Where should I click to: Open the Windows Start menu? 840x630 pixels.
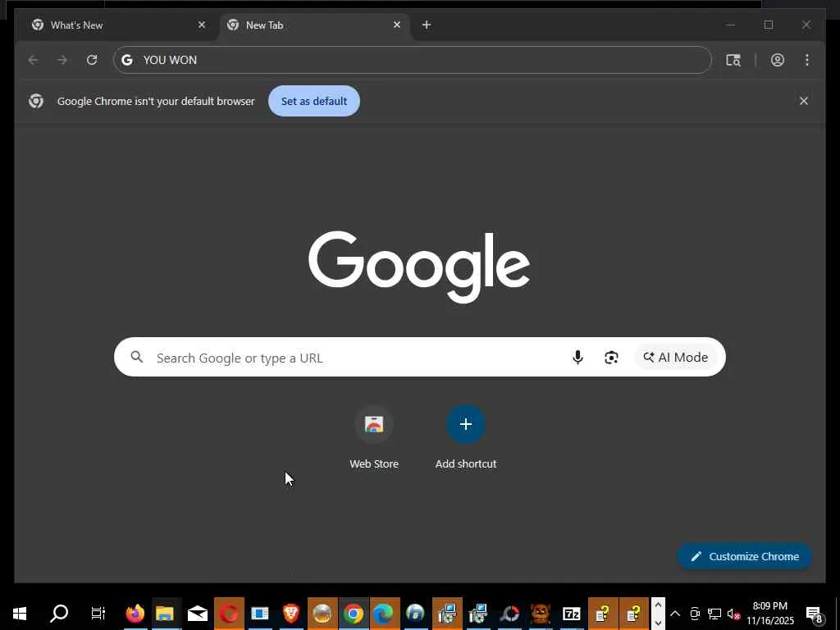point(20,614)
